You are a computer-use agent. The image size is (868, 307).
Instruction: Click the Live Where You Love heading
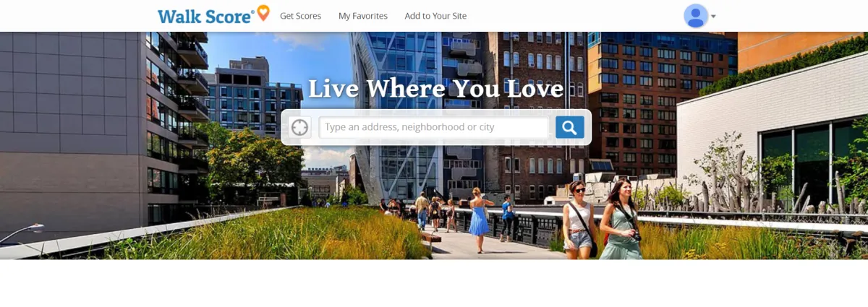435,89
